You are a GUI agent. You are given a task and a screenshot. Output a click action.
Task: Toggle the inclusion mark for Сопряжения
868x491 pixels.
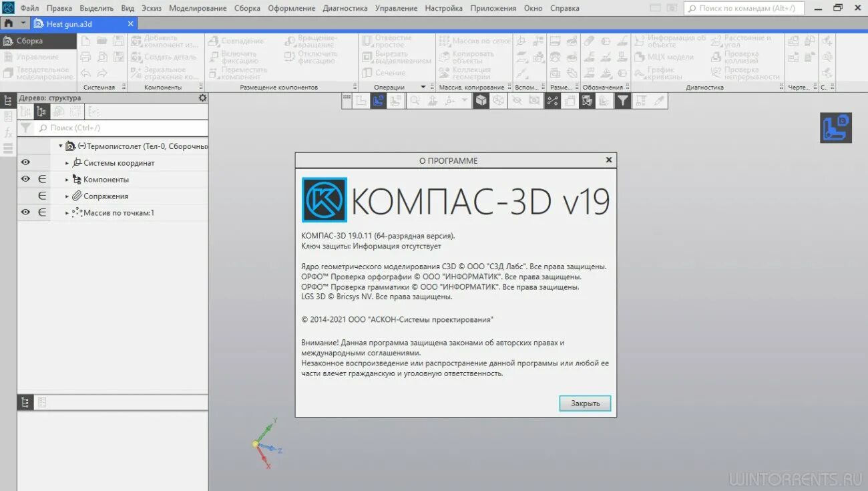(x=42, y=196)
